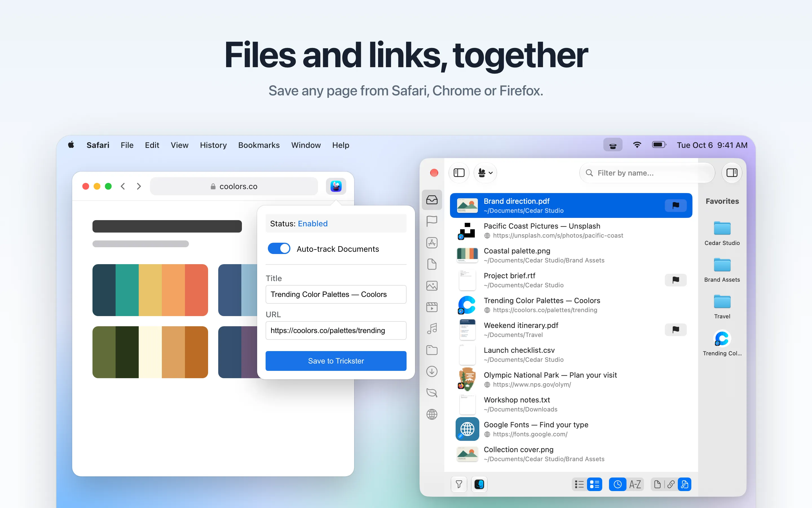812x508 pixels.
Task: Select the Documents sidebar icon
Action: click(x=432, y=264)
